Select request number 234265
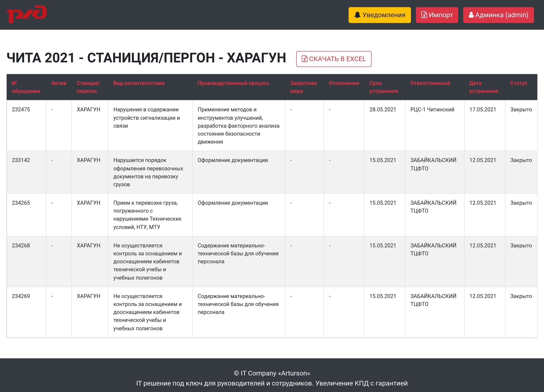This screenshot has height=392, width=544. (21, 203)
